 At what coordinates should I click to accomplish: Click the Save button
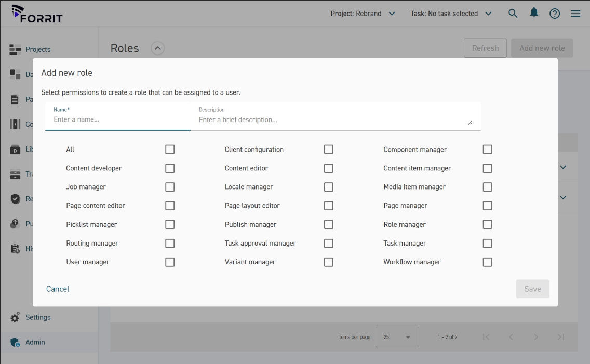point(532,289)
